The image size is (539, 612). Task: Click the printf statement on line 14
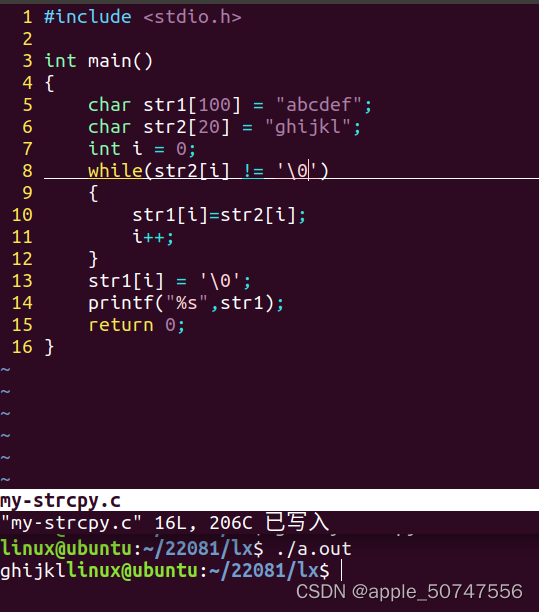point(186,303)
